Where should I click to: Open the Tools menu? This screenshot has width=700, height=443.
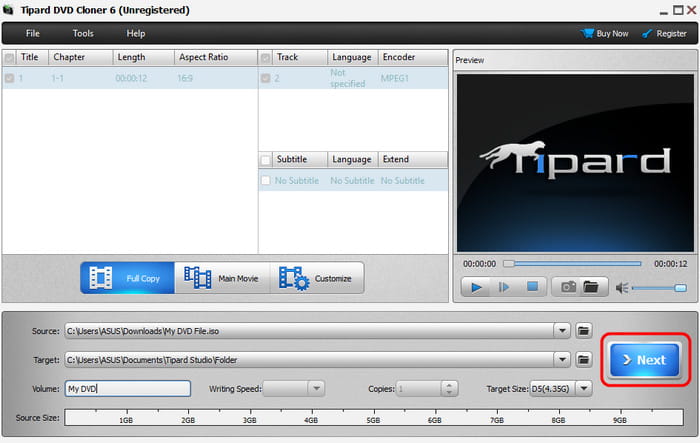[83, 33]
